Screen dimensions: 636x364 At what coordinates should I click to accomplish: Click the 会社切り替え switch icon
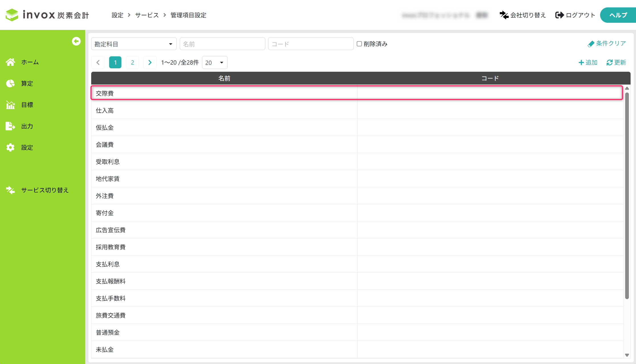click(x=504, y=15)
